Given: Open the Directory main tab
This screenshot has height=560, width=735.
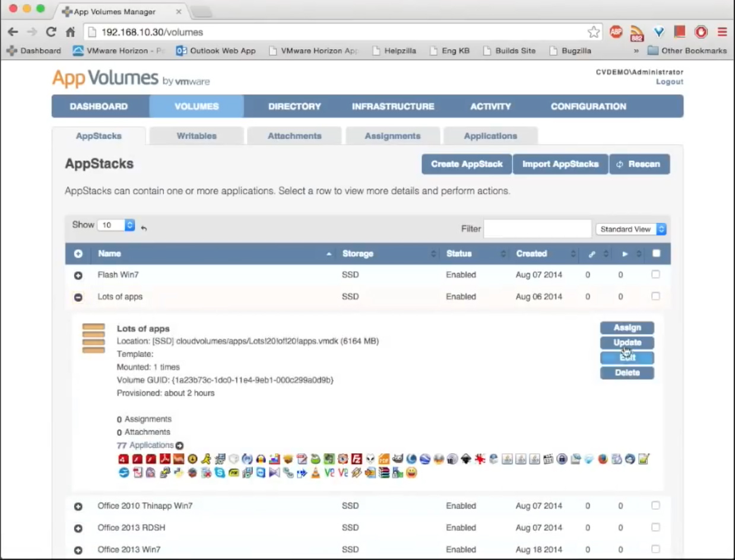Looking at the screenshot, I should [x=294, y=106].
